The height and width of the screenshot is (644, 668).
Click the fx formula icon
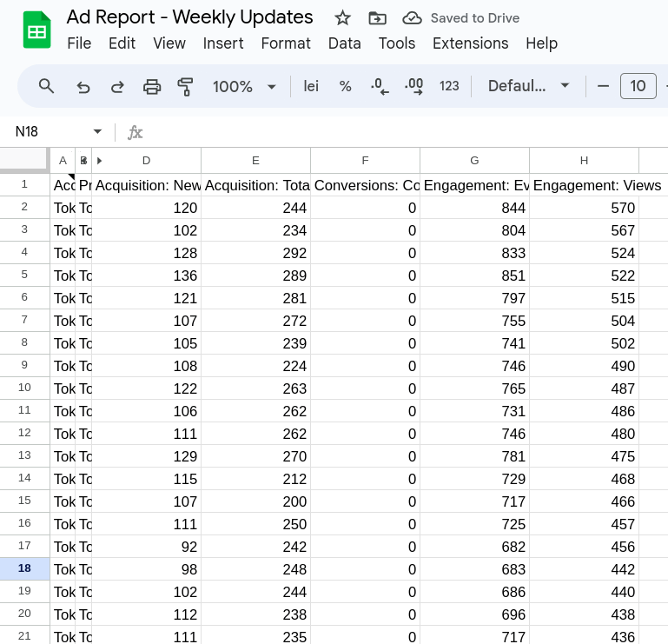tap(135, 133)
